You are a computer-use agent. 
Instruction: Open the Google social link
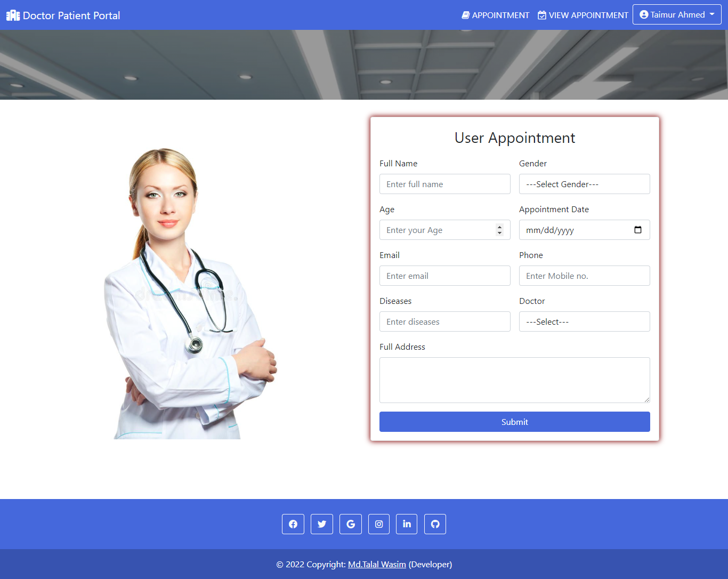tap(351, 524)
